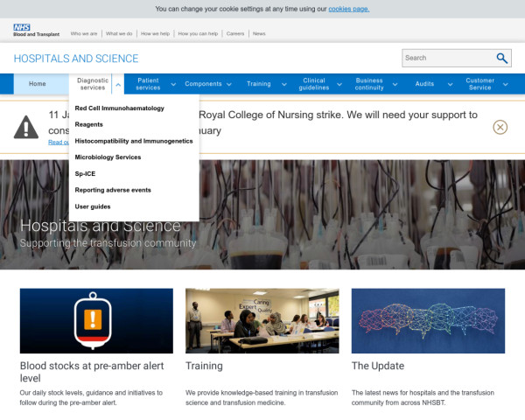Close the strike alert banner

(500, 127)
